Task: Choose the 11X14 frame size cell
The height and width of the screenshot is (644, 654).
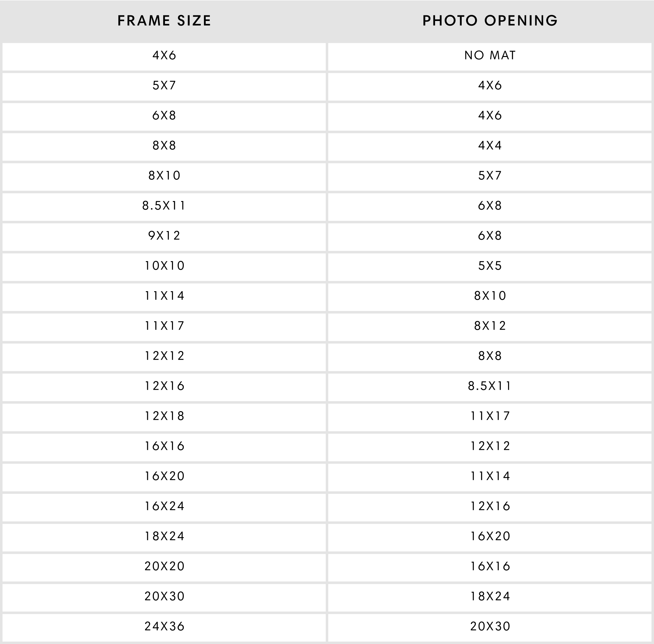Action: (164, 297)
